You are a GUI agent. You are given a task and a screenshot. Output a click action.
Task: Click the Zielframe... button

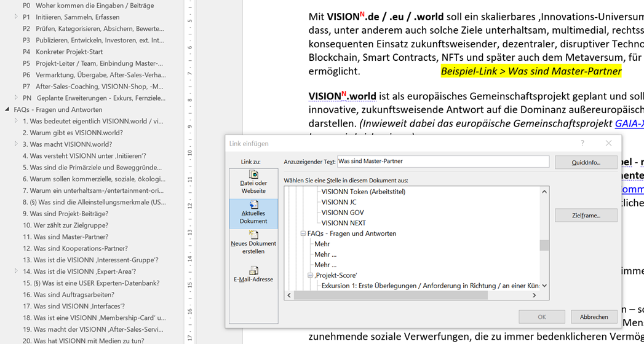[x=586, y=215]
